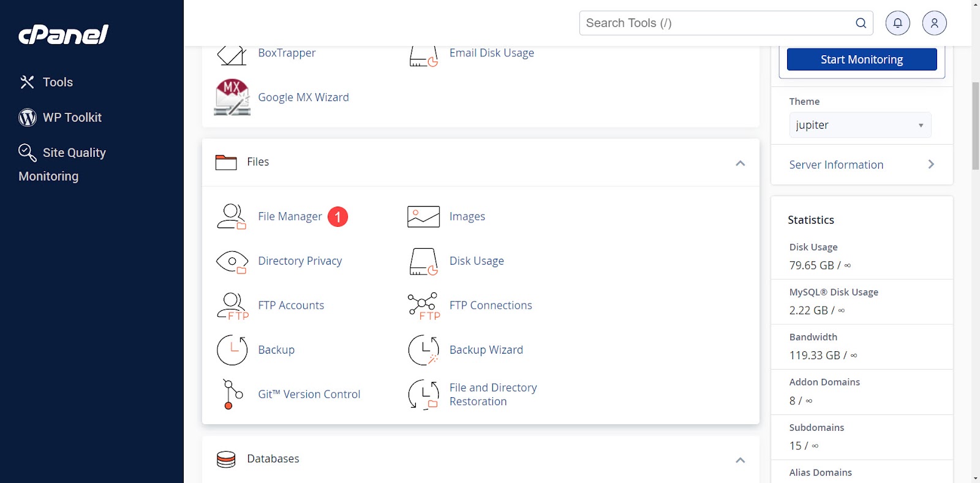Click Subdomains statistic label
980x483 pixels.
click(816, 427)
